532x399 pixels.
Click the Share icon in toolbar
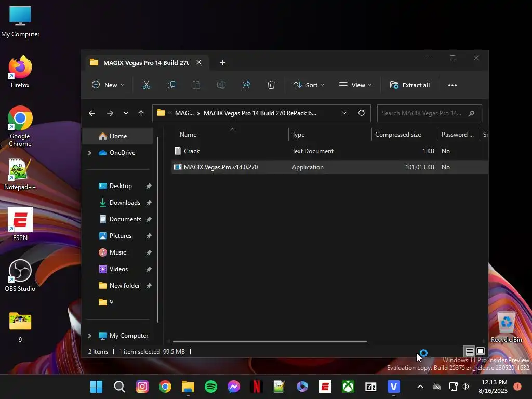point(246,85)
